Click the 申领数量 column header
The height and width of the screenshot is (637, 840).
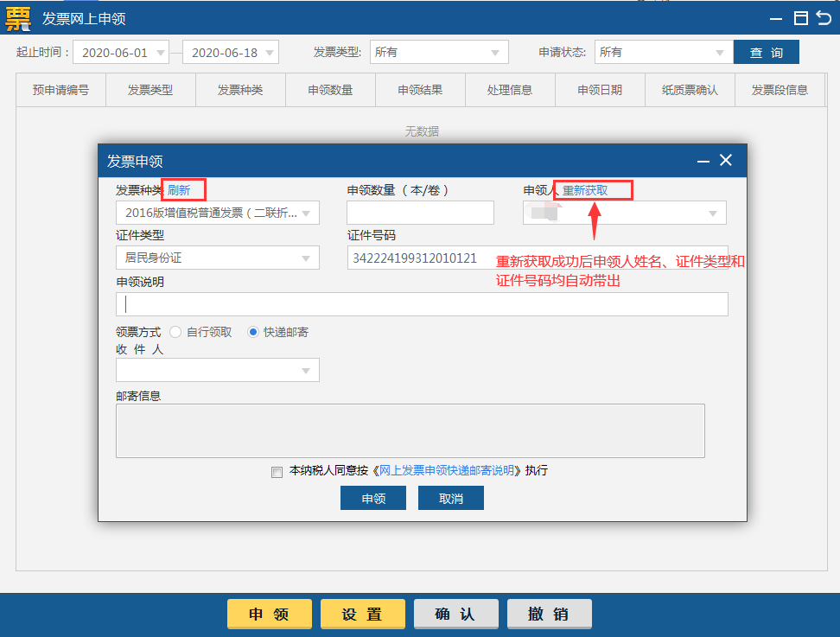[330, 90]
